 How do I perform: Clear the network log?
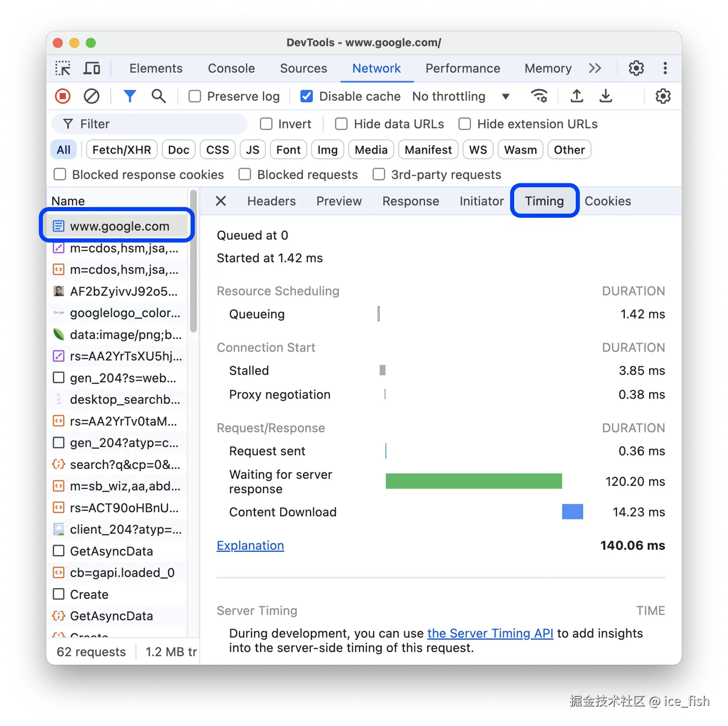tap(92, 96)
